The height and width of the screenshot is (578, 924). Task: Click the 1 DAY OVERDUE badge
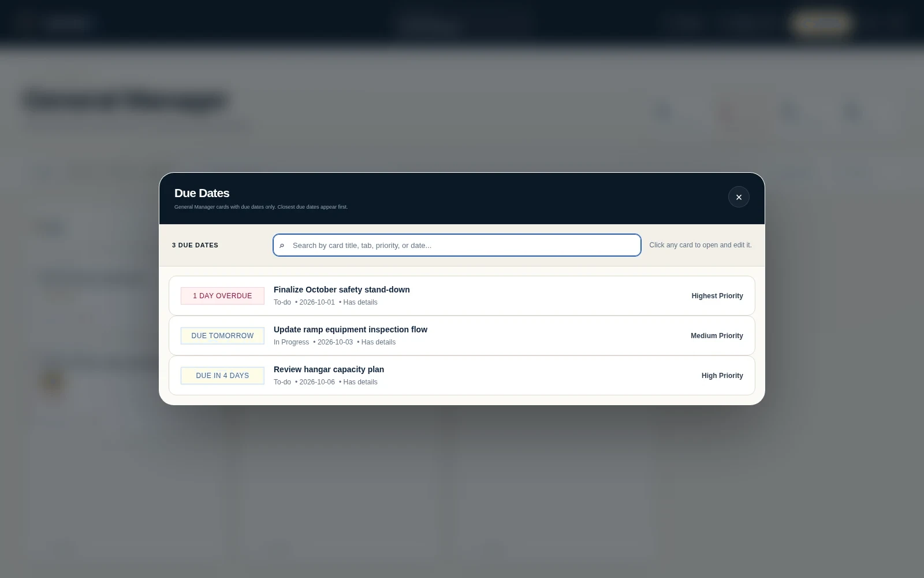click(222, 296)
